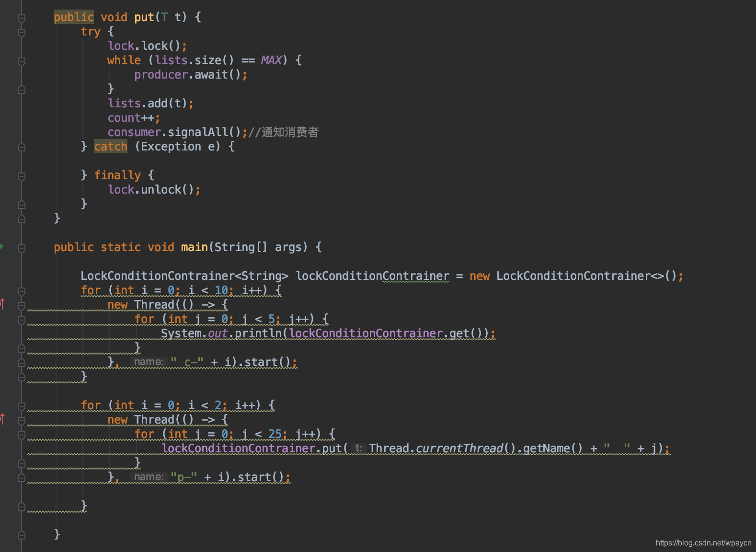The image size is (756, 552).
Task: Click the 'put' method name
Action: [144, 17]
